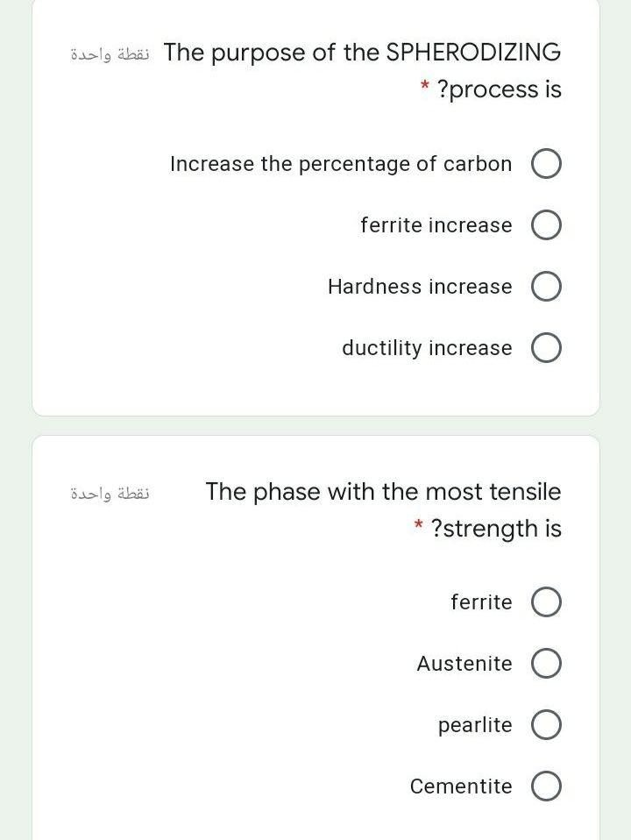Click the Arabic points label beside the tensile question
Screen dimensions: 631x840
tap(110, 493)
